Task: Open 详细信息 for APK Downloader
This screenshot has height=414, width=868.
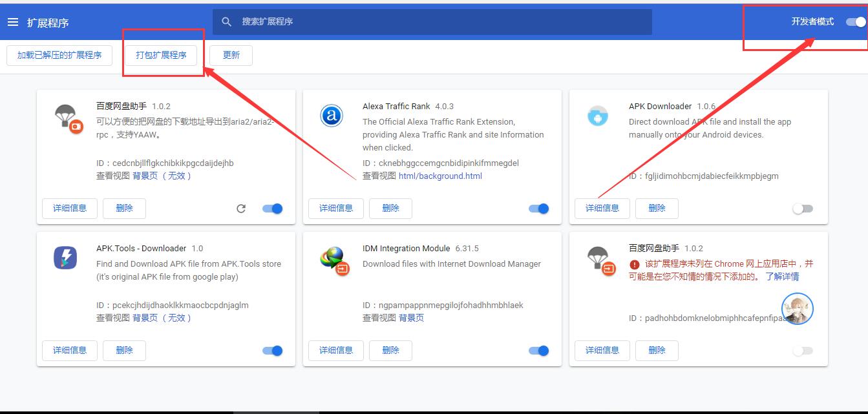Action: (x=602, y=208)
